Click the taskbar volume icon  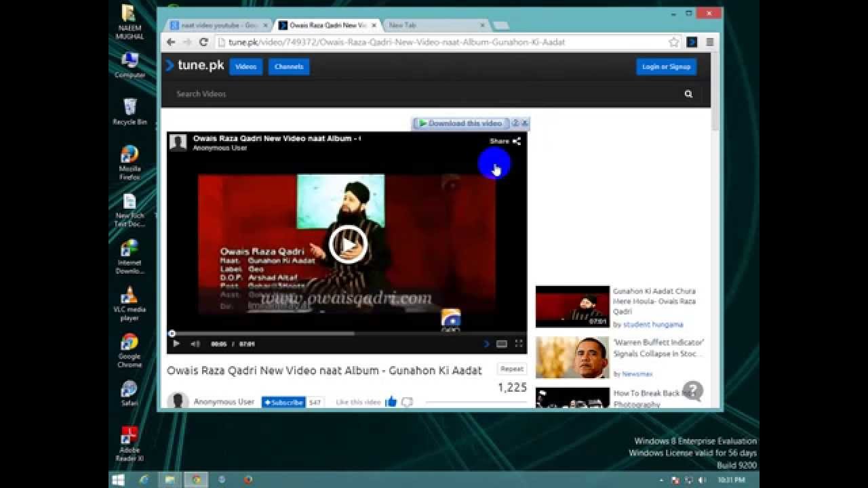702,480
